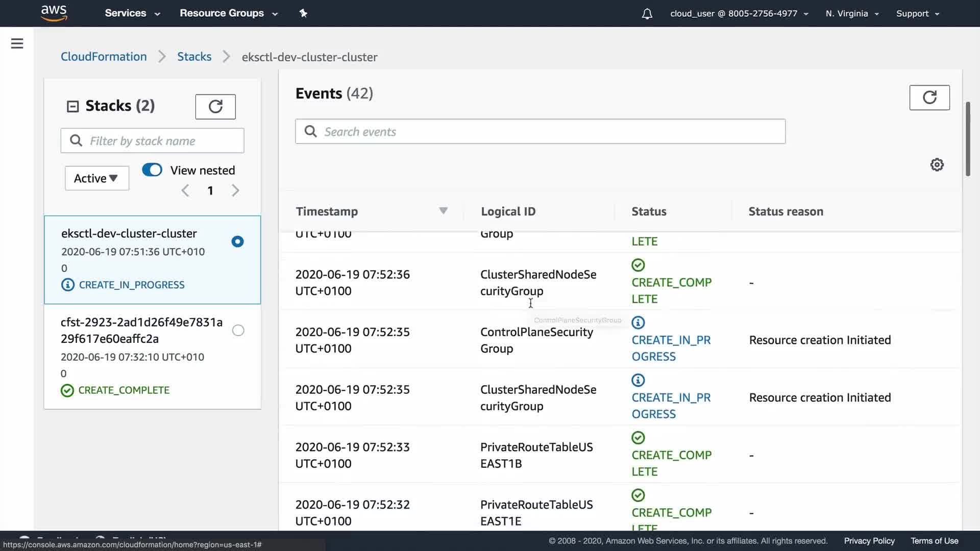Click the Search events field
The width and height of the screenshot is (980, 551).
click(x=540, y=132)
